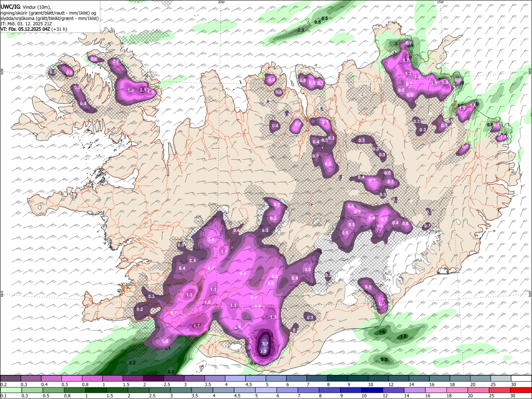Screen dimensions: 532x399
Task: Select the dark purple upper swatch labeled 2
Action: click(153, 379)
